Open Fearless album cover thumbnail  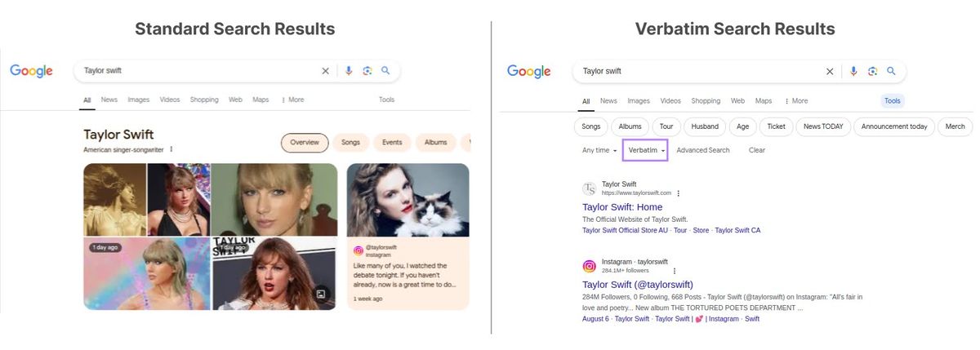click(114, 199)
